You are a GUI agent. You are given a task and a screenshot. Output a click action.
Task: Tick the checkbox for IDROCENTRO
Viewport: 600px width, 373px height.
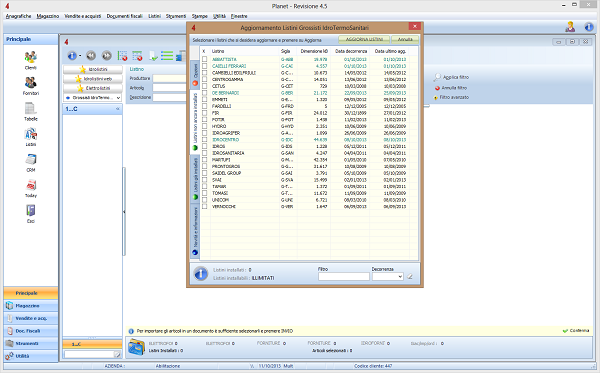pos(205,140)
